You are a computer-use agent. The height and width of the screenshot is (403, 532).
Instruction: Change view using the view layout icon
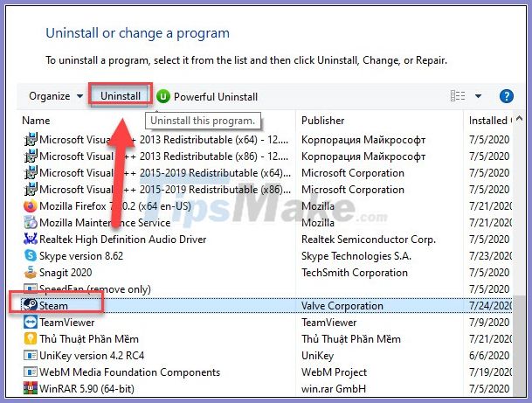coord(458,96)
